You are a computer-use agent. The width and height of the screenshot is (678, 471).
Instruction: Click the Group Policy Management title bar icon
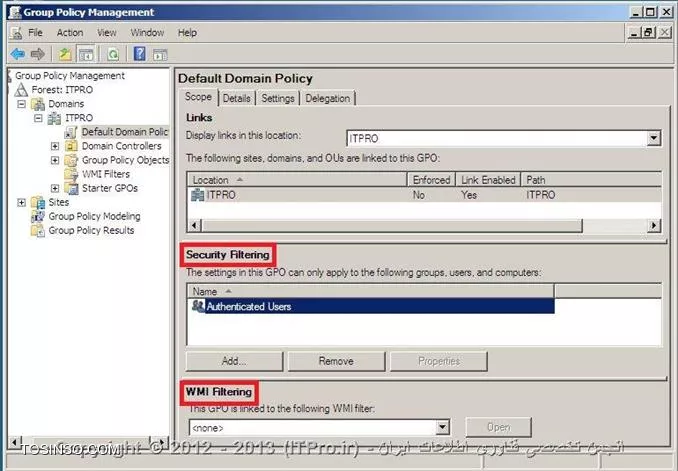coord(15,12)
